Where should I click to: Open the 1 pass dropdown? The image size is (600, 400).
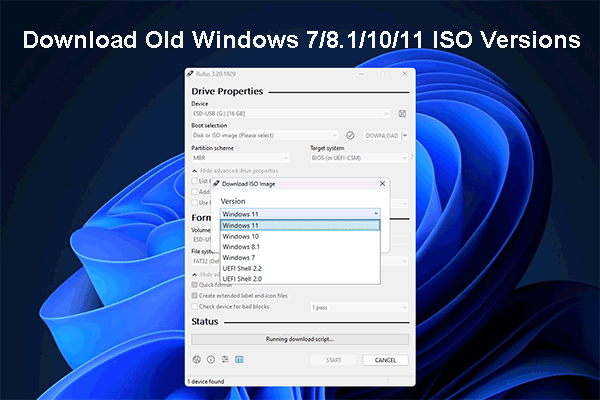pos(359,307)
